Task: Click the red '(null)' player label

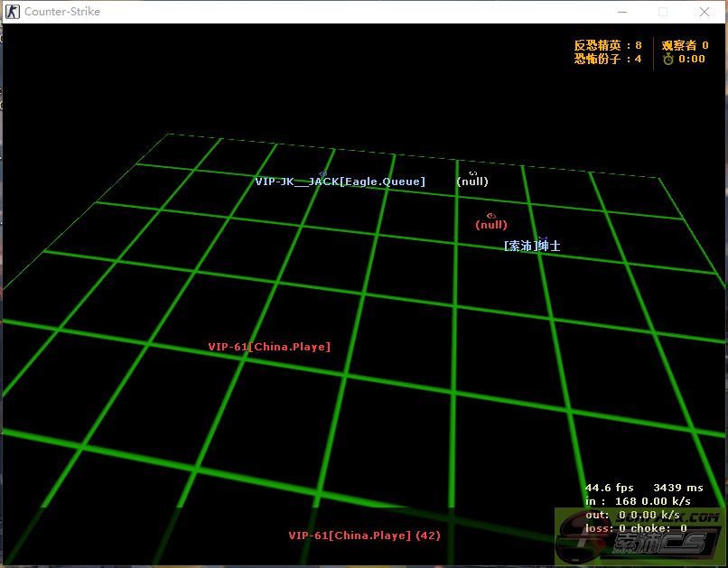Action: point(491,225)
